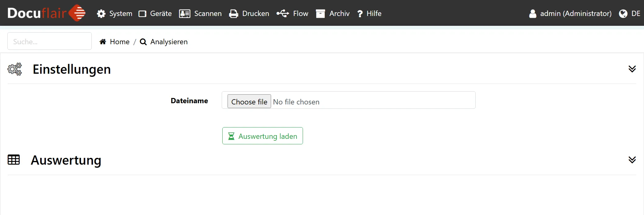This screenshot has height=215, width=644.
Task: Go to Home via breadcrumb link
Action: click(x=120, y=42)
